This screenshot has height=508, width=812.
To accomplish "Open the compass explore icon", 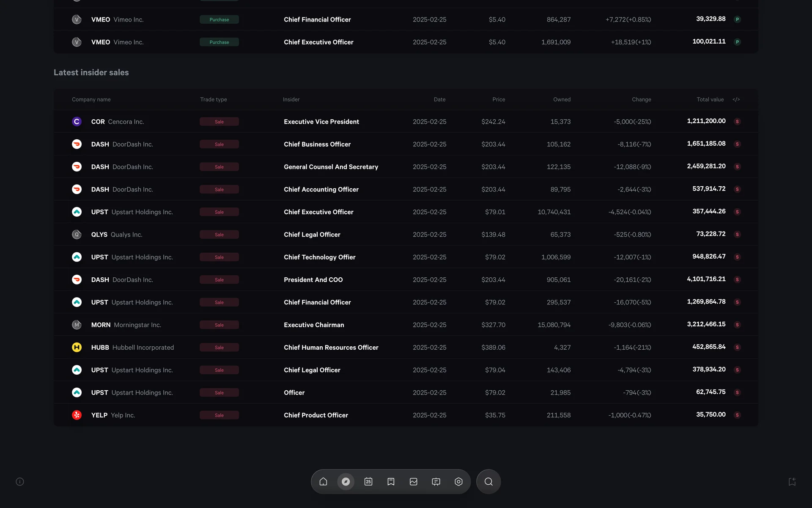I will coord(346,481).
